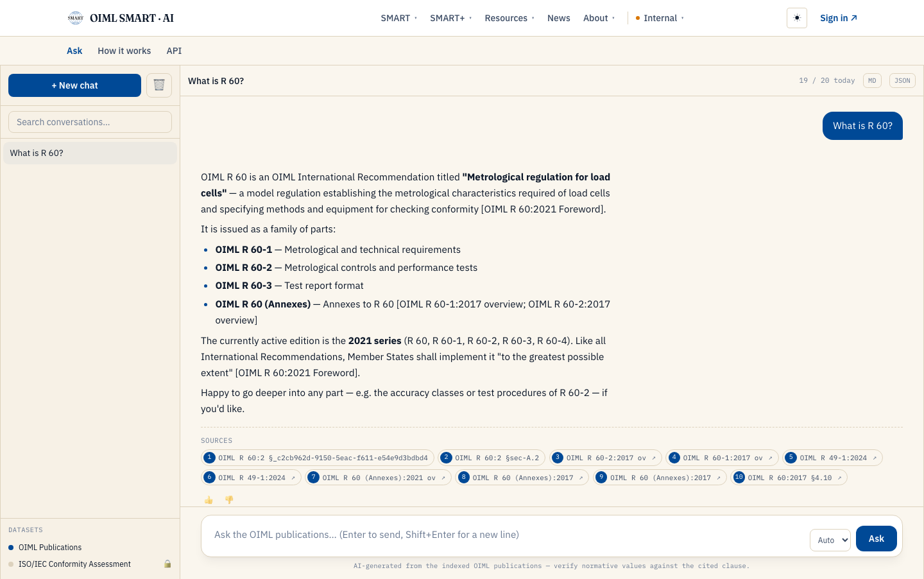This screenshot has height=579, width=924.
Task: Open the Auto mode selector
Action: 830,540
